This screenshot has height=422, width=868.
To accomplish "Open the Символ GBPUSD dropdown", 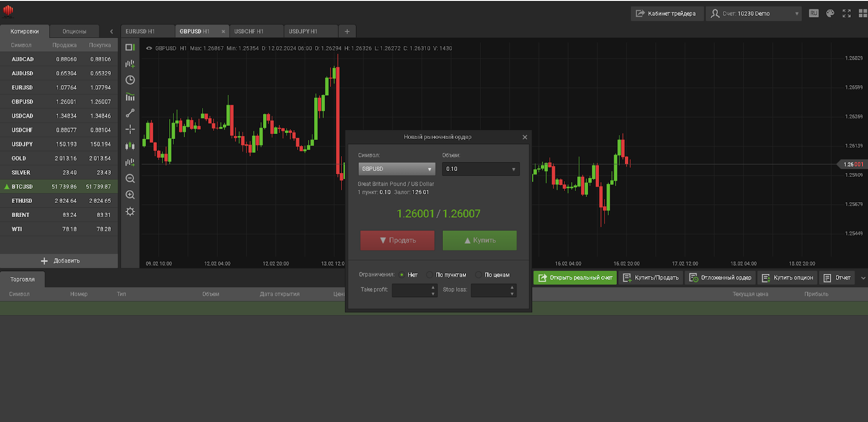I will (397, 169).
